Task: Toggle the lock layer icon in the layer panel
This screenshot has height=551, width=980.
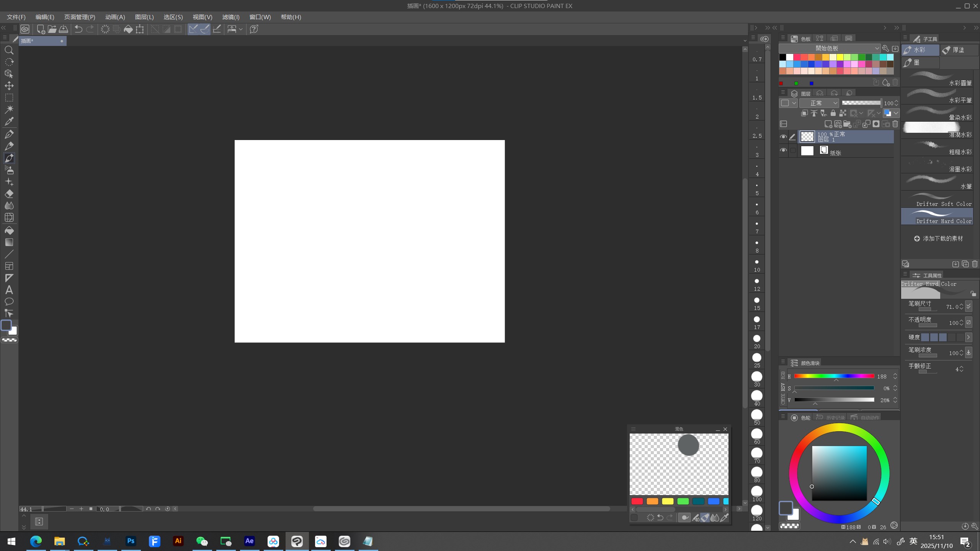Action: (833, 113)
